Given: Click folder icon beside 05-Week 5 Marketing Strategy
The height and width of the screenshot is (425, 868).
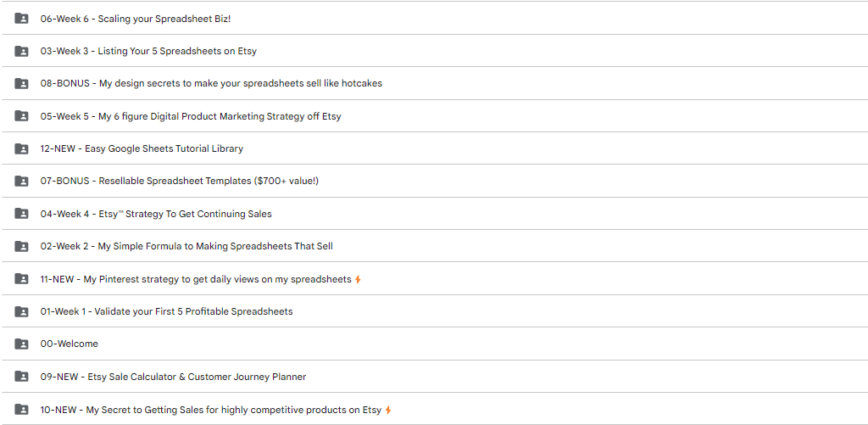Looking at the screenshot, I should pyautogui.click(x=21, y=116).
